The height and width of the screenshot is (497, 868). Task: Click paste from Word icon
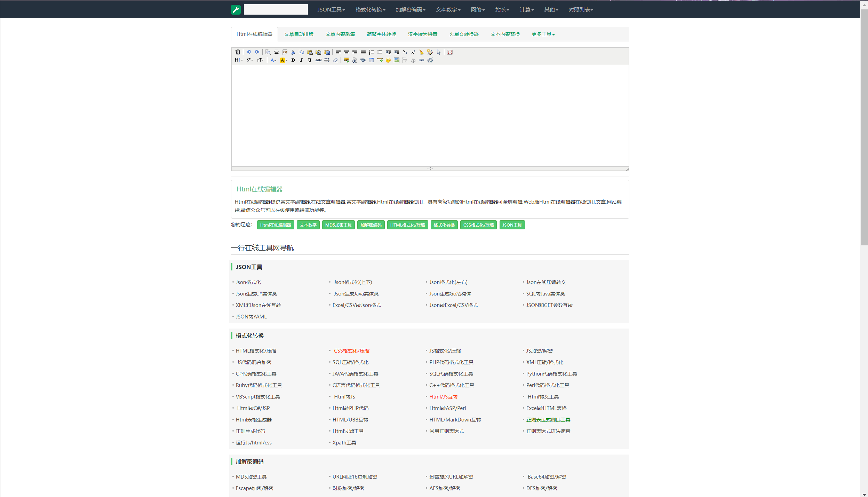coord(327,52)
